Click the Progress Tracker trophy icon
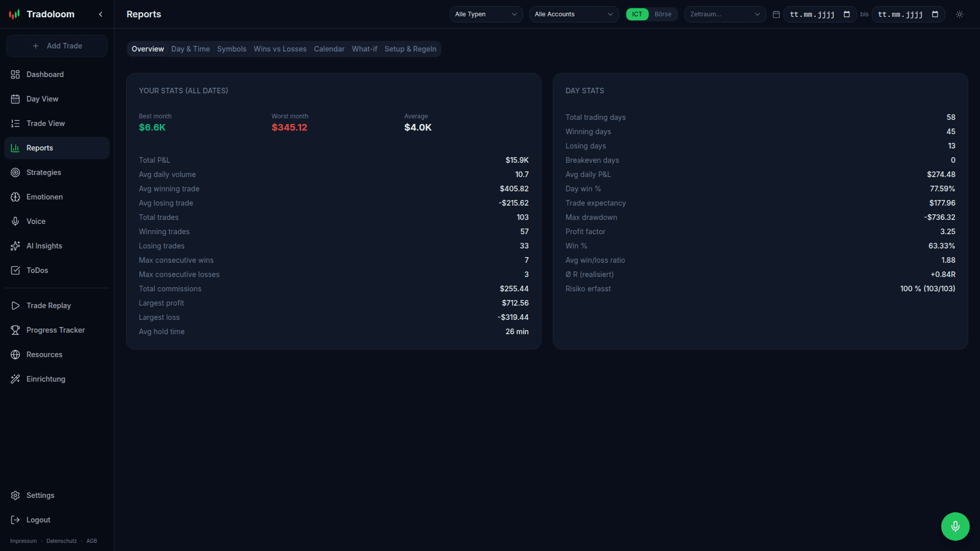The height and width of the screenshot is (551, 980). click(x=15, y=330)
